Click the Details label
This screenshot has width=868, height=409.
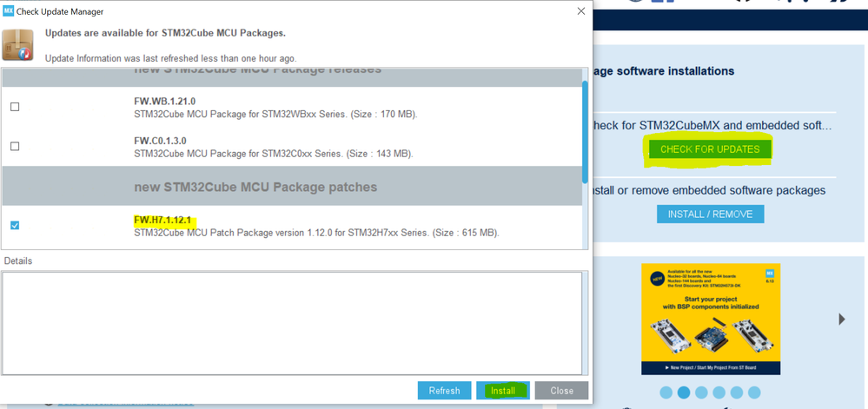tap(18, 261)
